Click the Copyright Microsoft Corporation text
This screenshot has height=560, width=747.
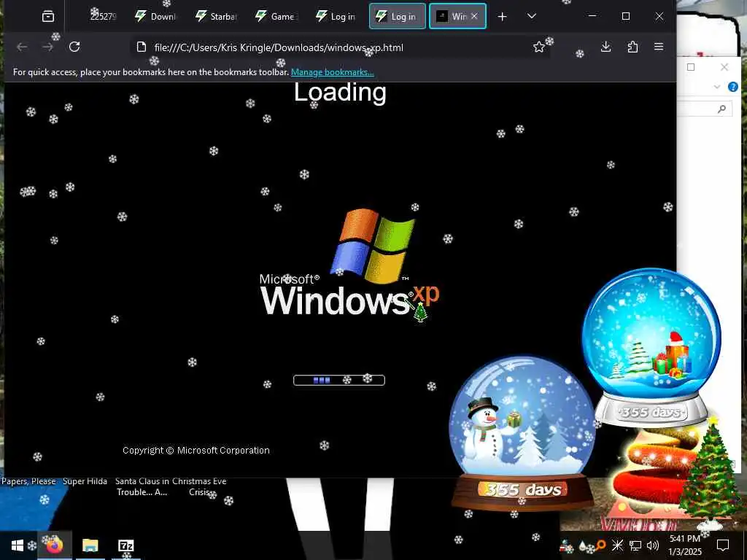pyautogui.click(x=196, y=451)
